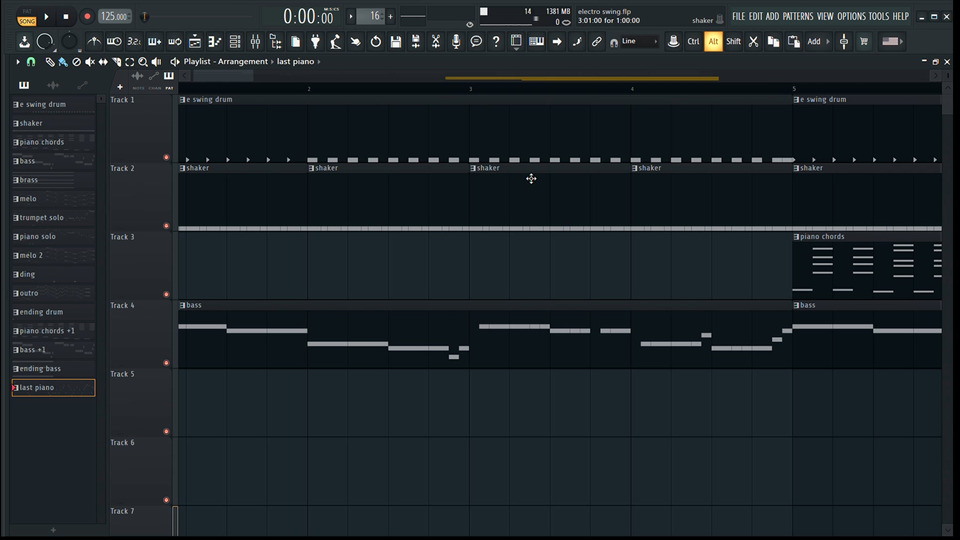
Task: Open help with the question mark icon
Action: coord(496,42)
